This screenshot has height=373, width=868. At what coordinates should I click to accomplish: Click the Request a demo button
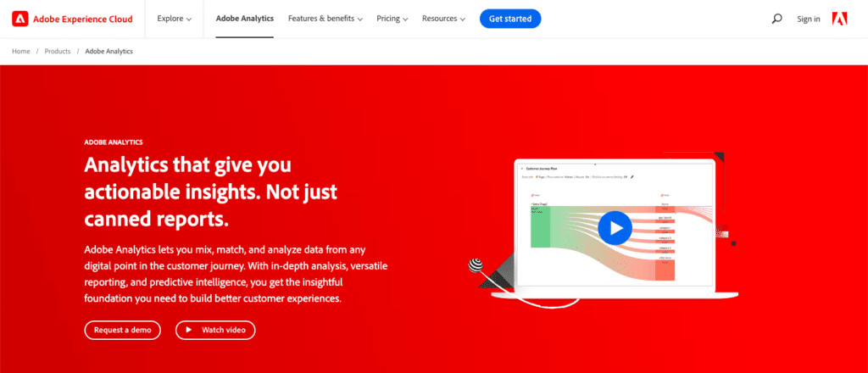123,330
